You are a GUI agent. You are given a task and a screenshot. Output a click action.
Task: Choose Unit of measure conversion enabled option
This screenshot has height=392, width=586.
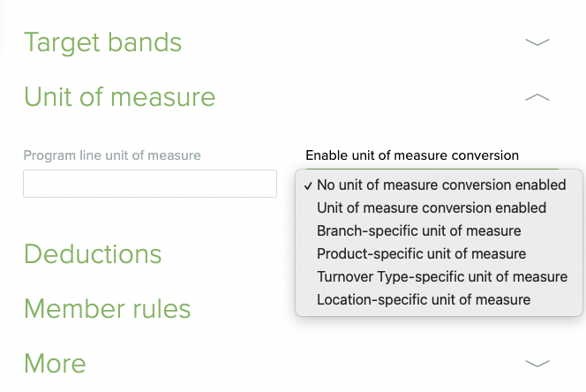(x=432, y=208)
